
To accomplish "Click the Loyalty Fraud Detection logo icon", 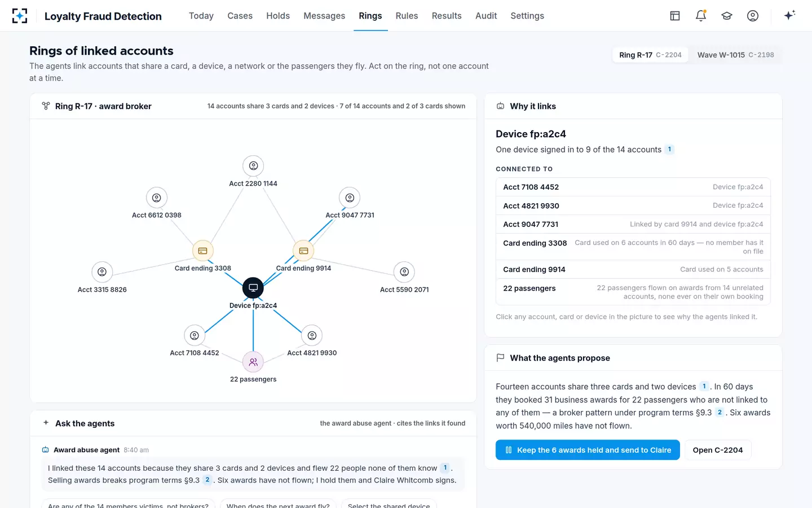I will coord(20,16).
